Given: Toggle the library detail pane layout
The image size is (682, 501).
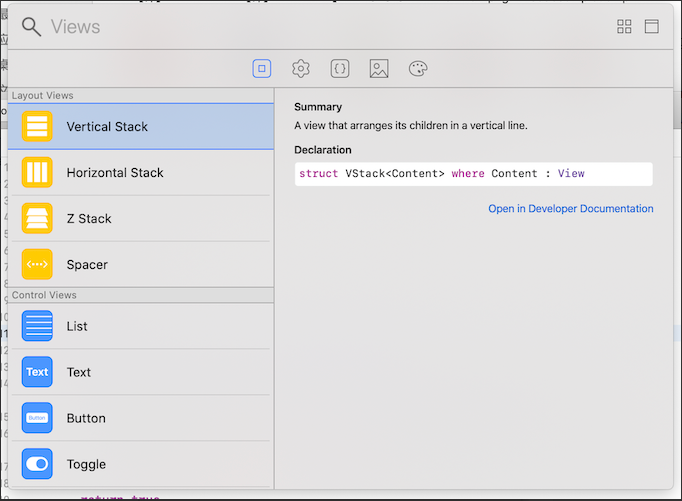Looking at the screenshot, I should click(x=652, y=27).
